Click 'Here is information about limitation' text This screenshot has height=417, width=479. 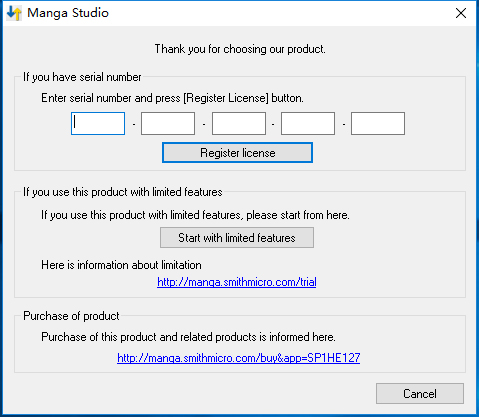pos(121,265)
